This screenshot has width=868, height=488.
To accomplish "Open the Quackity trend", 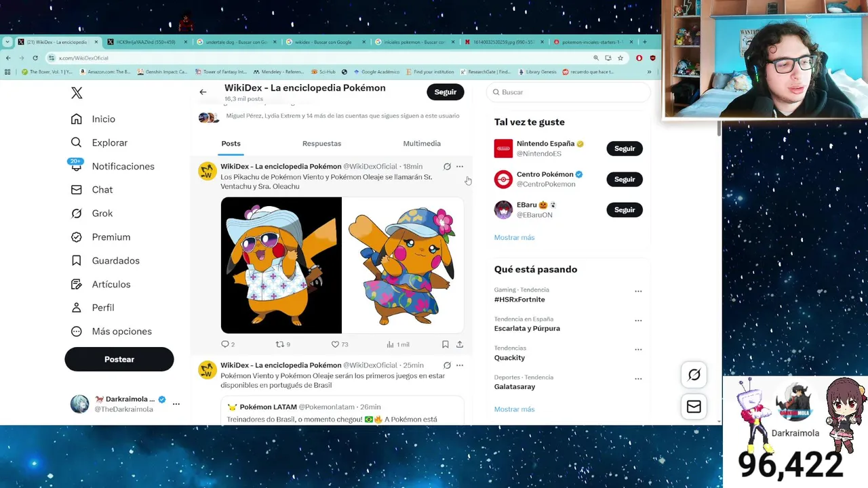I will pos(509,358).
